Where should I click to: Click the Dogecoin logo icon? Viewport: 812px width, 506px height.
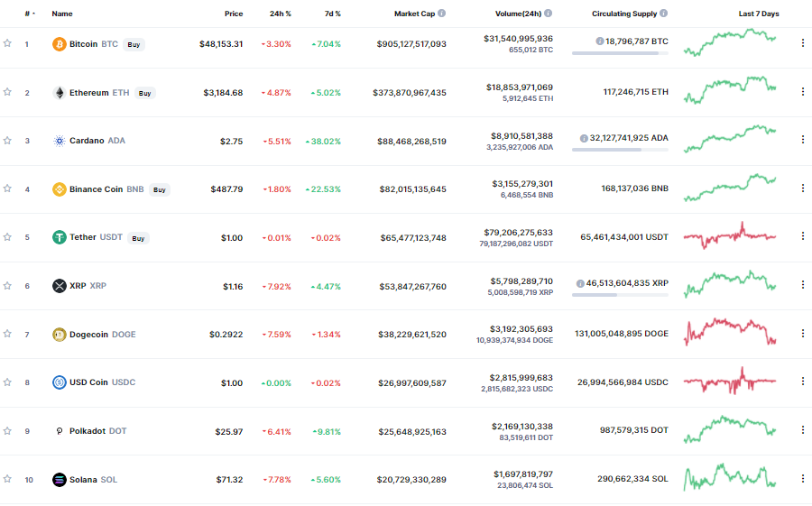point(60,335)
